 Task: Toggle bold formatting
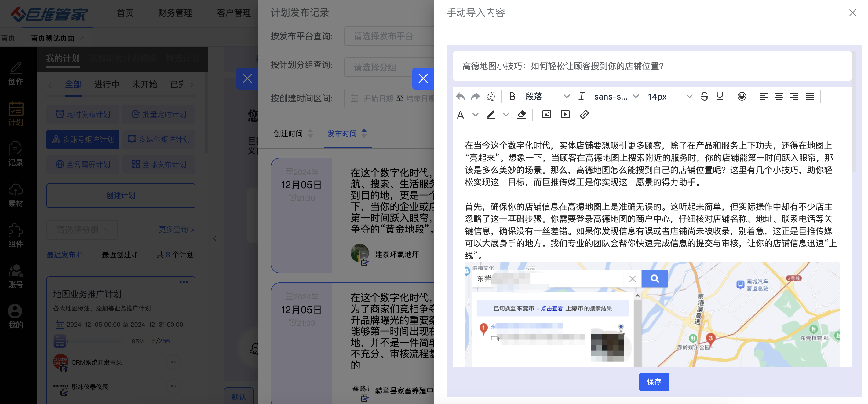[x=512, y=97]
